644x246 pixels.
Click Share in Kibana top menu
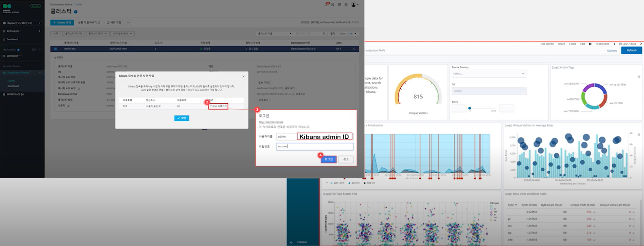(561, 44)
